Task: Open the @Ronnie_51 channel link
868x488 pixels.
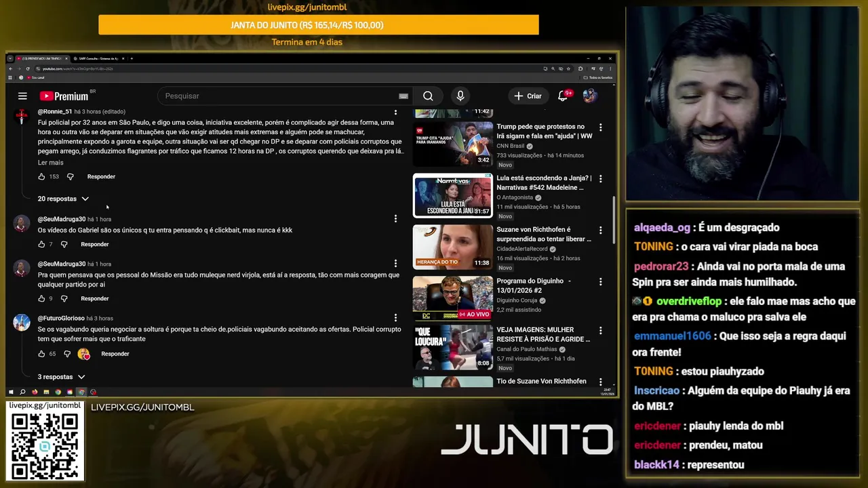Action: (55, 111)
